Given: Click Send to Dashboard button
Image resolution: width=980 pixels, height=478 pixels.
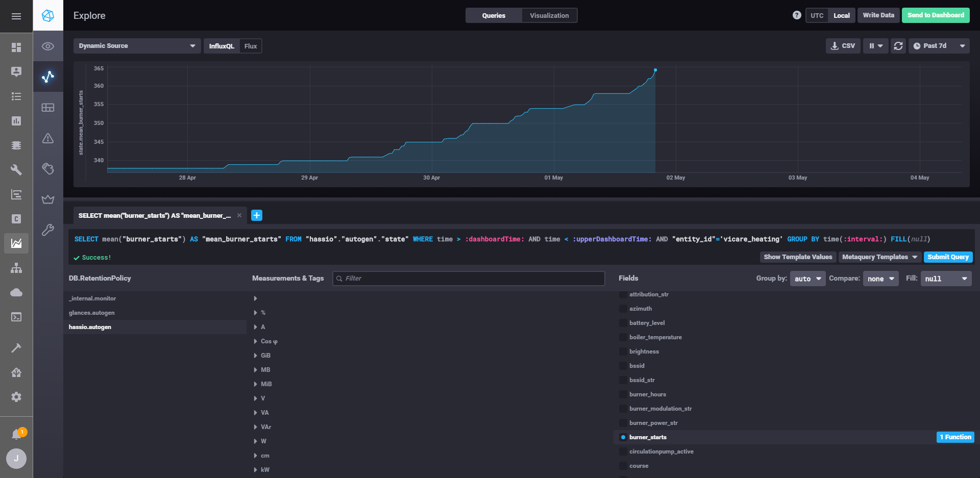Looking at the screenshot, I should pos(936,15).
